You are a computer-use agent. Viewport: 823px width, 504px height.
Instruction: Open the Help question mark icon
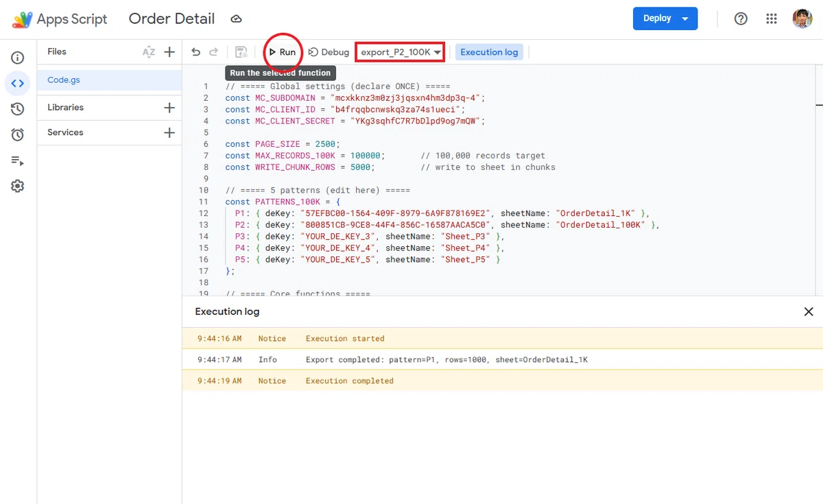[x=741, y=19]
